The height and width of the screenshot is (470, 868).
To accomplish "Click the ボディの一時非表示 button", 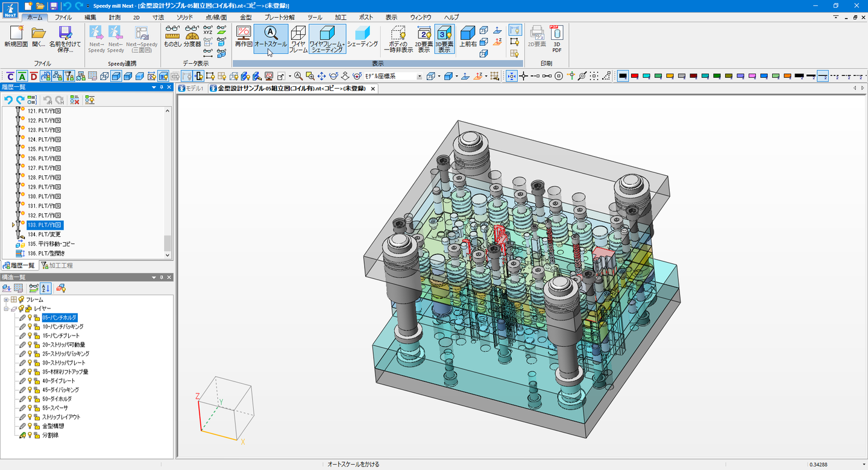I will coord(398,38).
